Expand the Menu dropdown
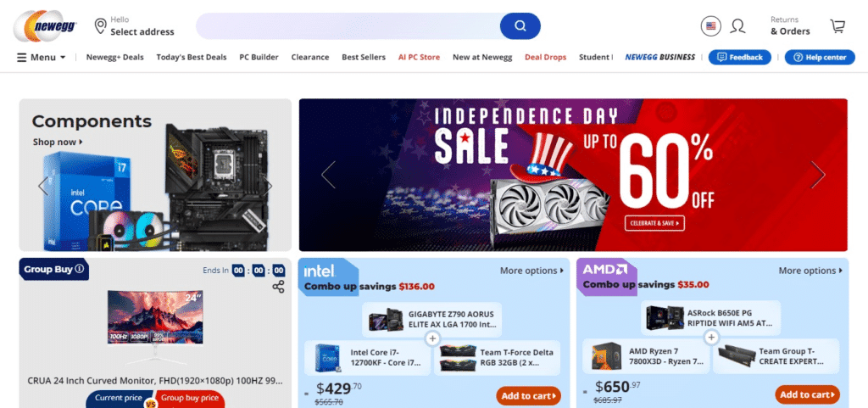The height and width of the screenshot is (408, 868). 42,57
